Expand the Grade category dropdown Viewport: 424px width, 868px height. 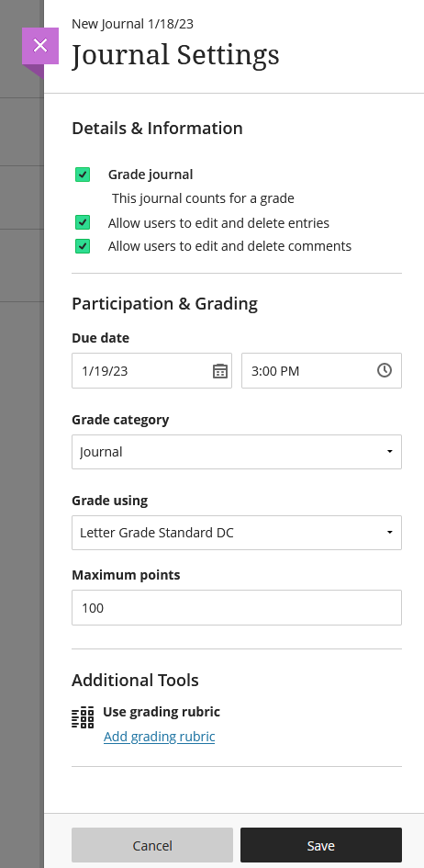click(237, 452)
